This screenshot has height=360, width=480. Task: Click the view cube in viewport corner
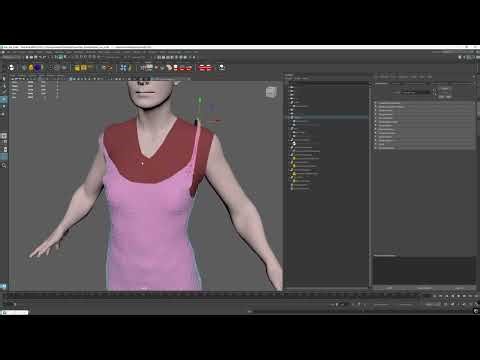click(271, 92)
